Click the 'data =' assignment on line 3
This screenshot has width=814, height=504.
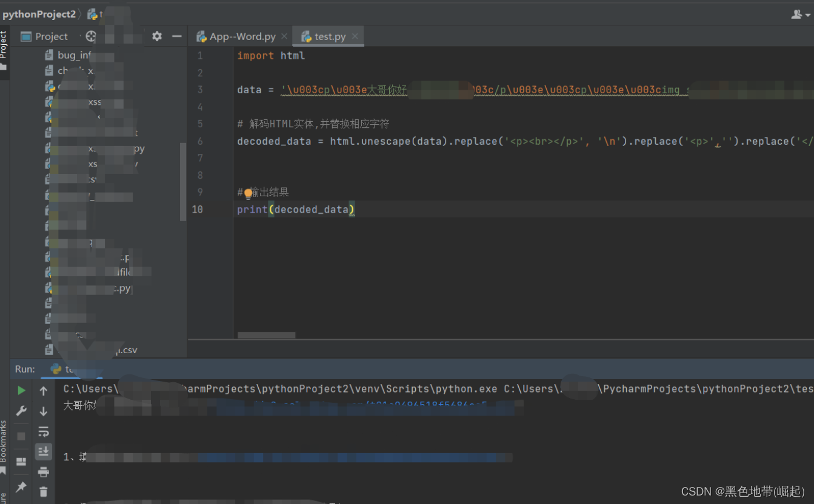click(257, 90)
